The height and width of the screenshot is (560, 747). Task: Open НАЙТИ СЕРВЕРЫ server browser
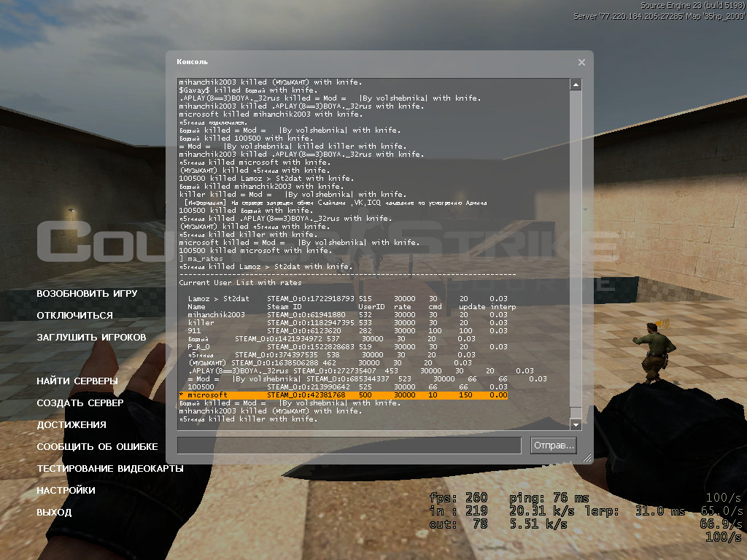click(77, 381)
